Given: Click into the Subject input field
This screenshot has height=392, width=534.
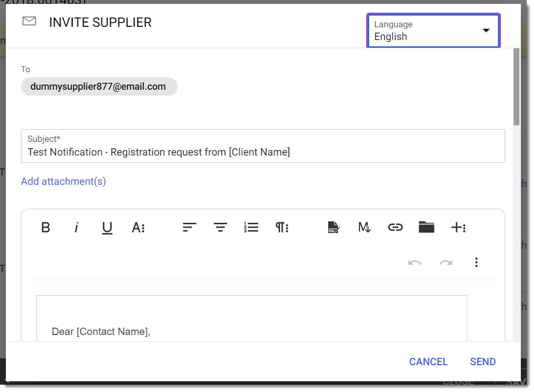Looking at the screenshot, I should click(x=262, y=152).
